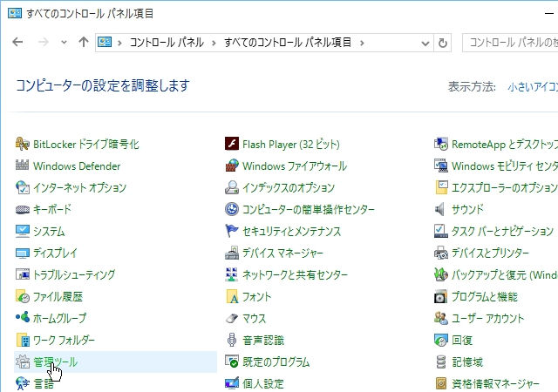Image resolution: width=558 pixels, height=392 pixels.
Task: Click the コンピューターの簡単操作センター icon
Action: (232, 209)
